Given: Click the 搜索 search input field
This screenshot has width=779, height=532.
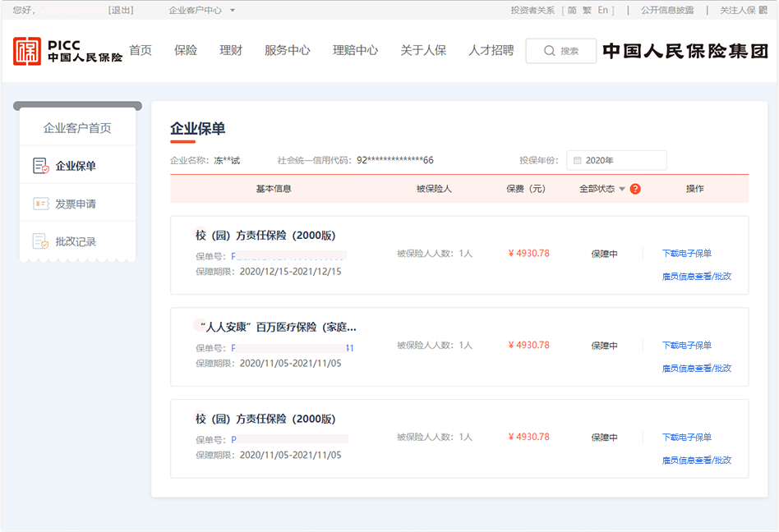Looking at the screenshot, I should coord(561,51).
